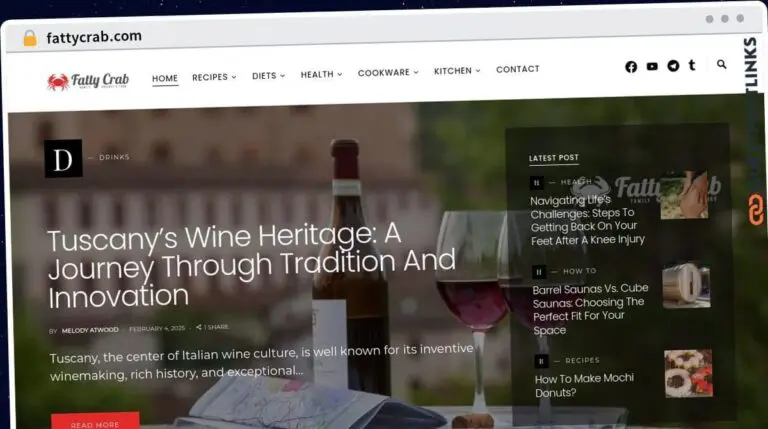Click the orange chain link icon
768x429 pixels.
(x=756, y=210)
